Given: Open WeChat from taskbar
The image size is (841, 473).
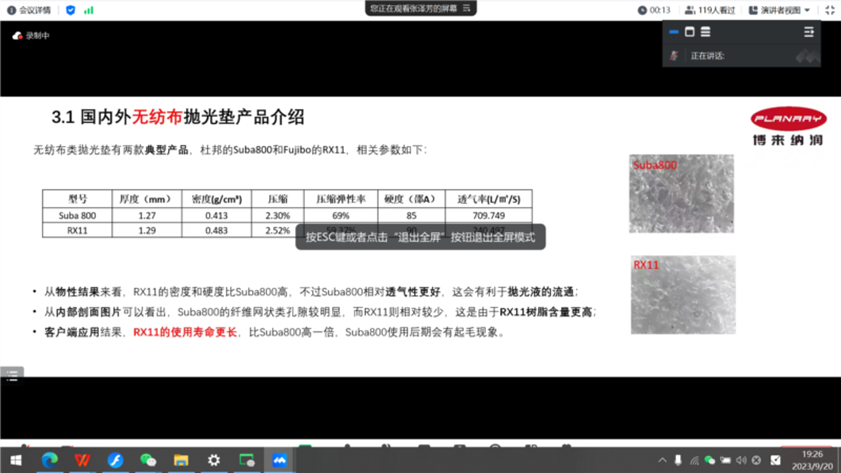Looking at the screenshot, I should click(148, 460).
